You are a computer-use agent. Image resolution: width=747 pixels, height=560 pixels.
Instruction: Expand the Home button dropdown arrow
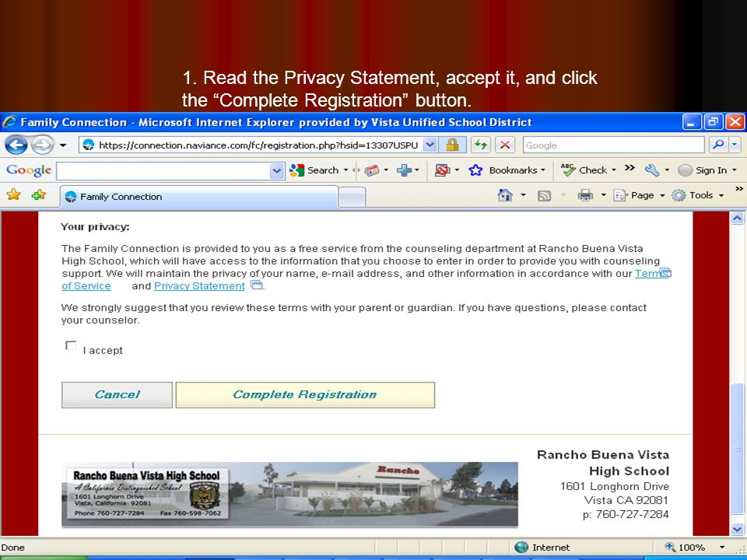(523, 195)
